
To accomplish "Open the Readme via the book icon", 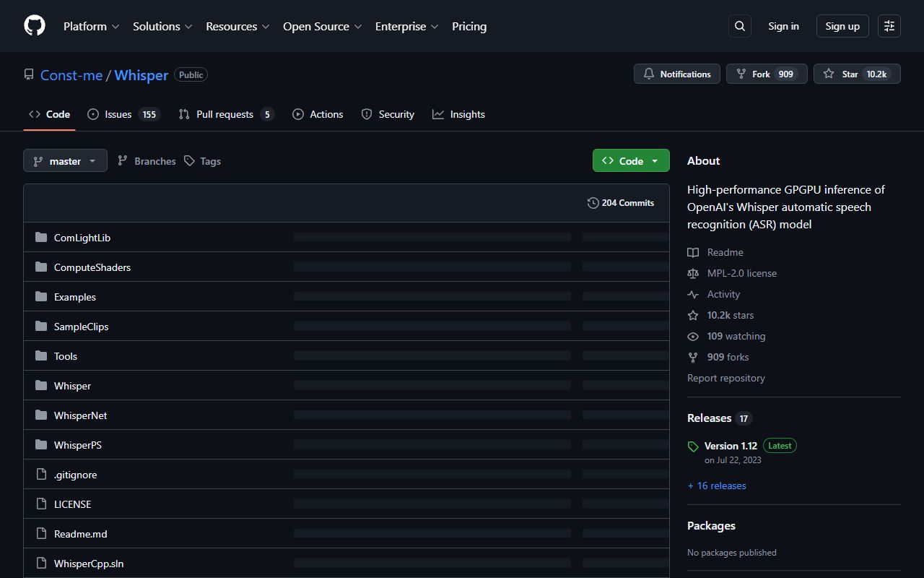I will [694, 252].
